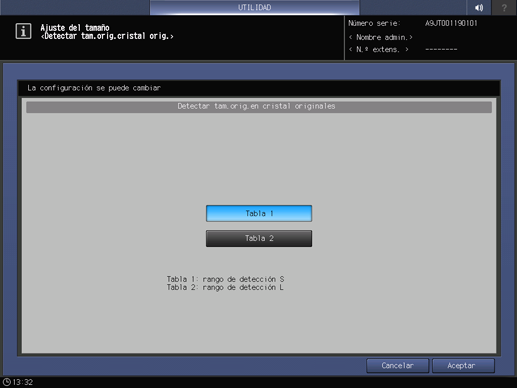Image resolution: width=517 pixels, height=388 pixels.
Task: Confirm the setting with Aceptar
Action: pos(463,366)
